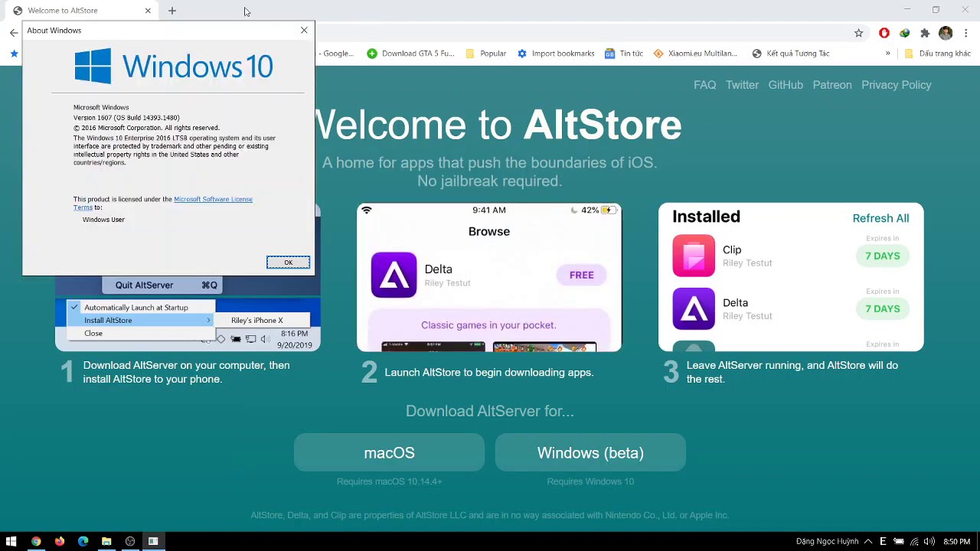
Task: Click the macOS download button
Action: point(389,453)
